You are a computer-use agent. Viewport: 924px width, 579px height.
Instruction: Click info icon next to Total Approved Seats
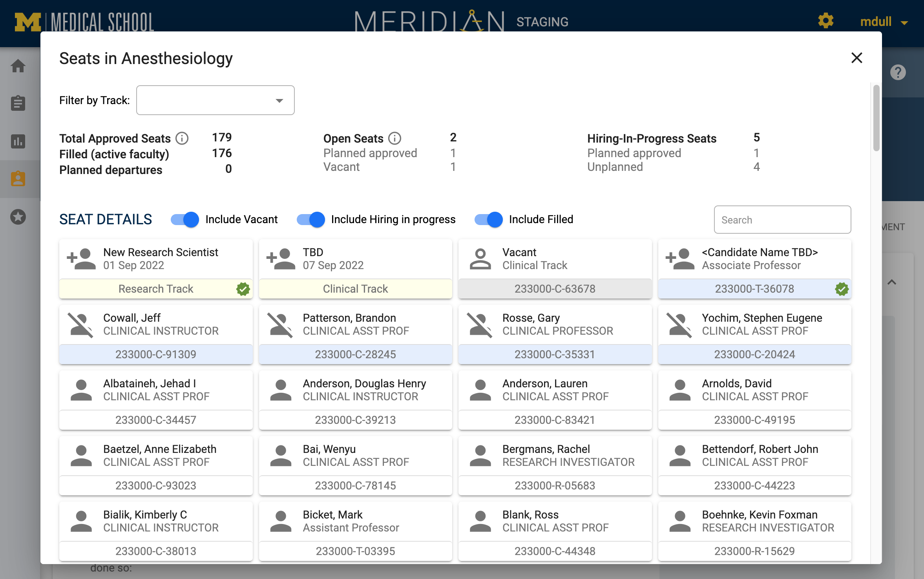click(182, 138)
